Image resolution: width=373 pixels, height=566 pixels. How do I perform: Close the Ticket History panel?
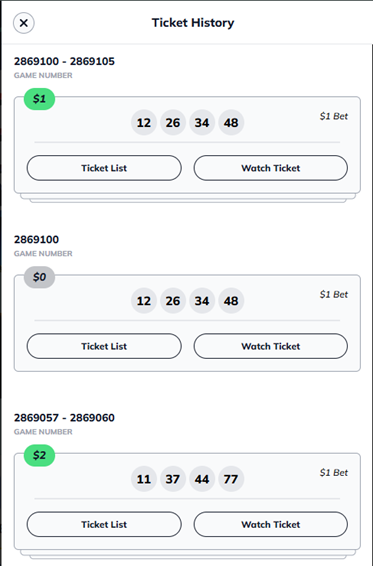pyautogui.click(x=23, y=23)
